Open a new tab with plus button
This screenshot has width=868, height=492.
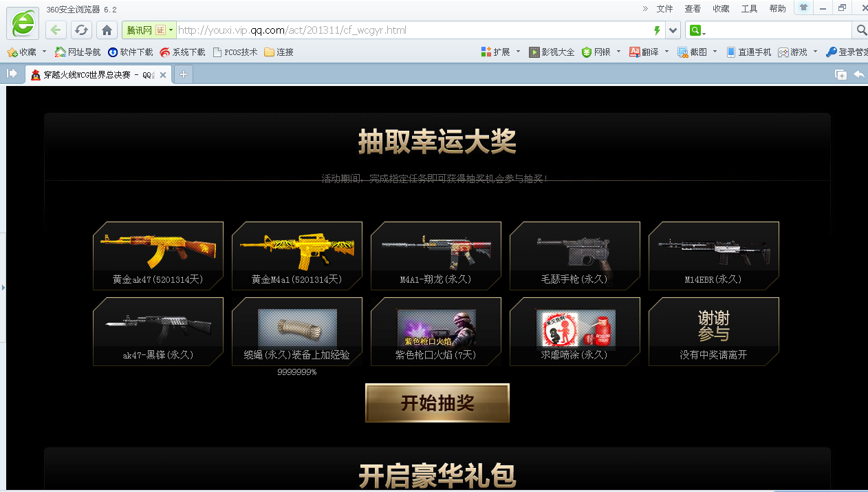click(183, 75)
